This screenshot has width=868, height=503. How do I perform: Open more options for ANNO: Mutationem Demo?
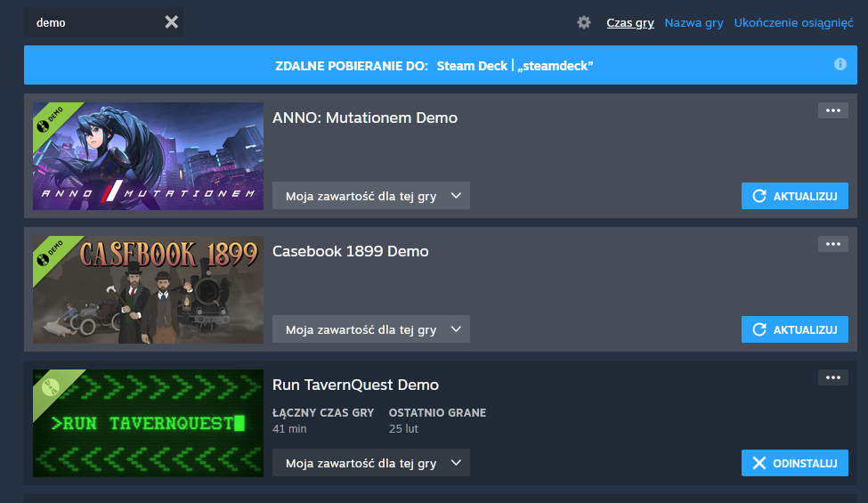tap(833, 110)
